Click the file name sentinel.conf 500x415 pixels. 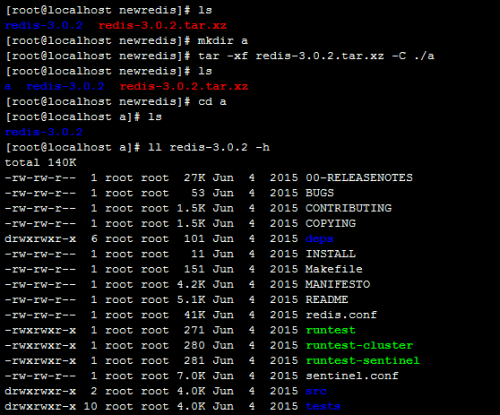tap(352, 376)
